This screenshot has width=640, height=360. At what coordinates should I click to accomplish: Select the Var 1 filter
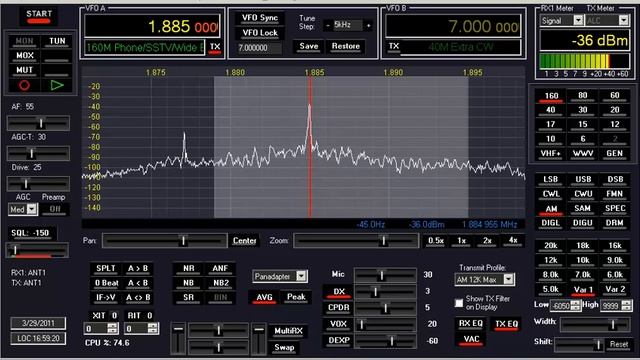tap(583, 290)
